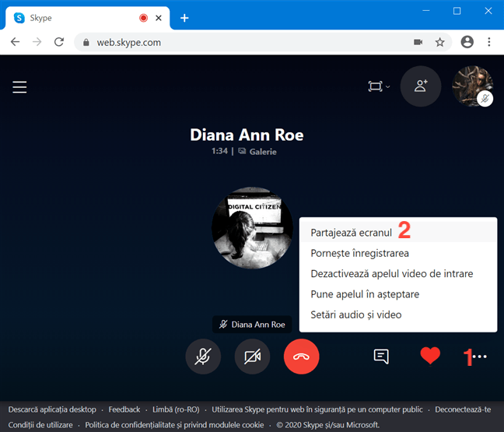The image size is (504, 432).
Task: Open Utilizarea Skype pentru web în siguranță link
Action: coord(317,409)
